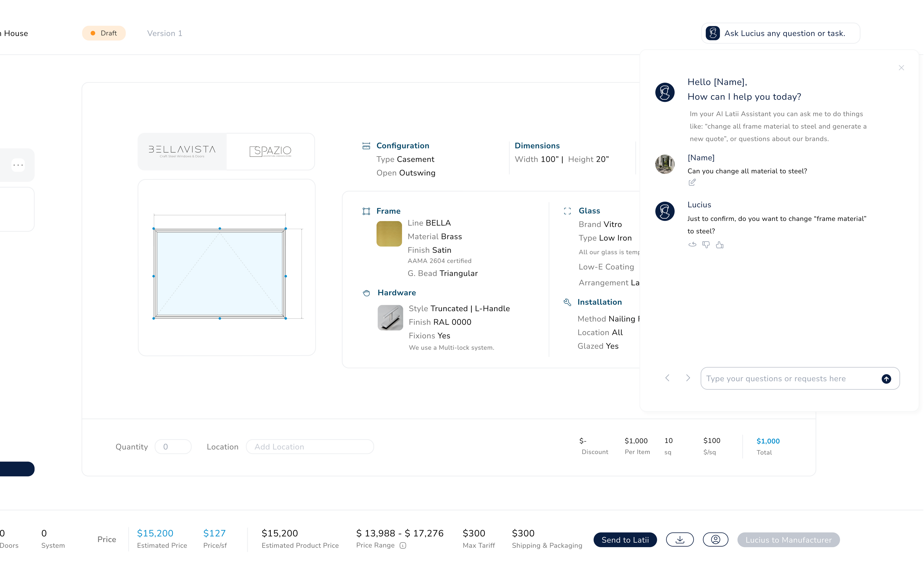Click the Send to Latii button
Image resolution: width=924 pixels, height=570 pixels.
(x=625, y=539)
